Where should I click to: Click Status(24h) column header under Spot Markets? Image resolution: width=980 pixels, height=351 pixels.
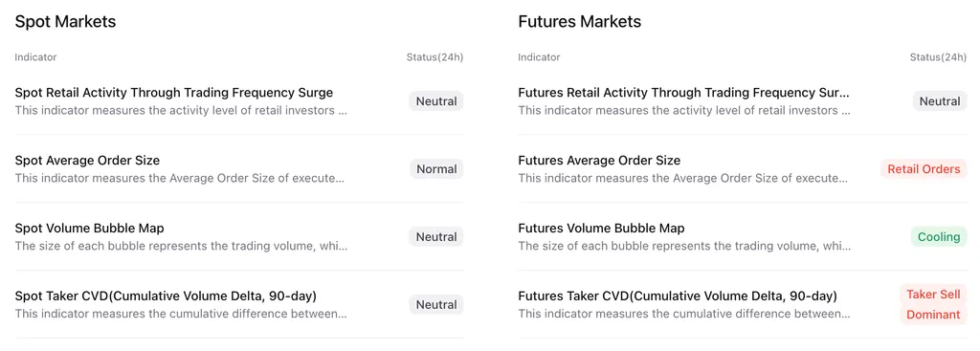(435, 57)
